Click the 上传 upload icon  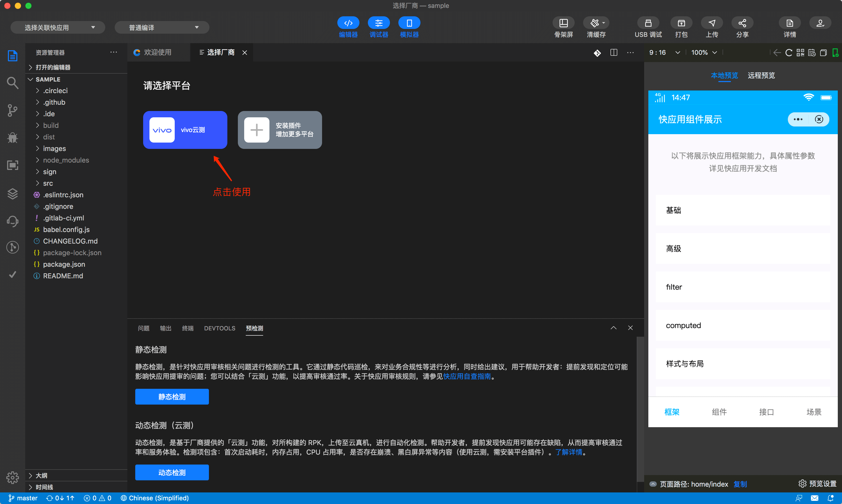click(711, 23)
